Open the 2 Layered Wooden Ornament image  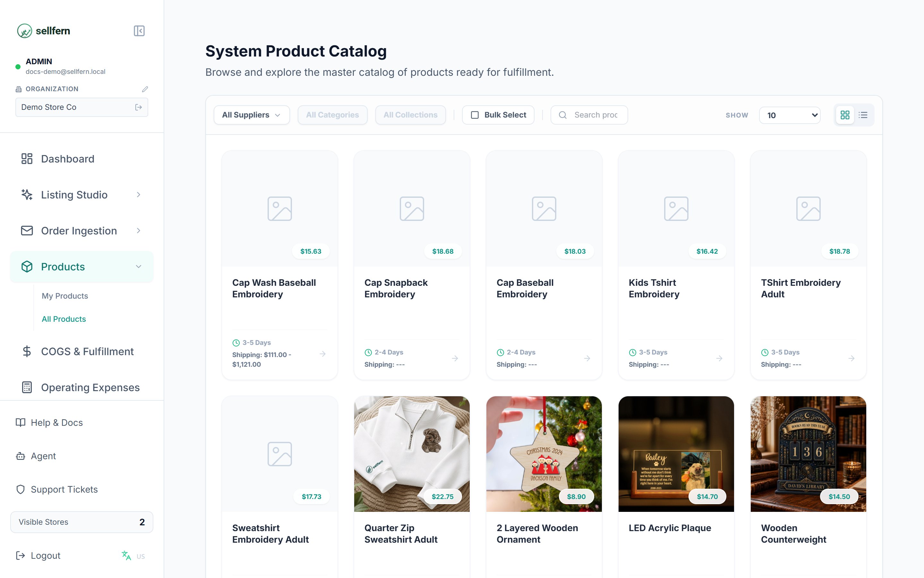pos(544,454)
